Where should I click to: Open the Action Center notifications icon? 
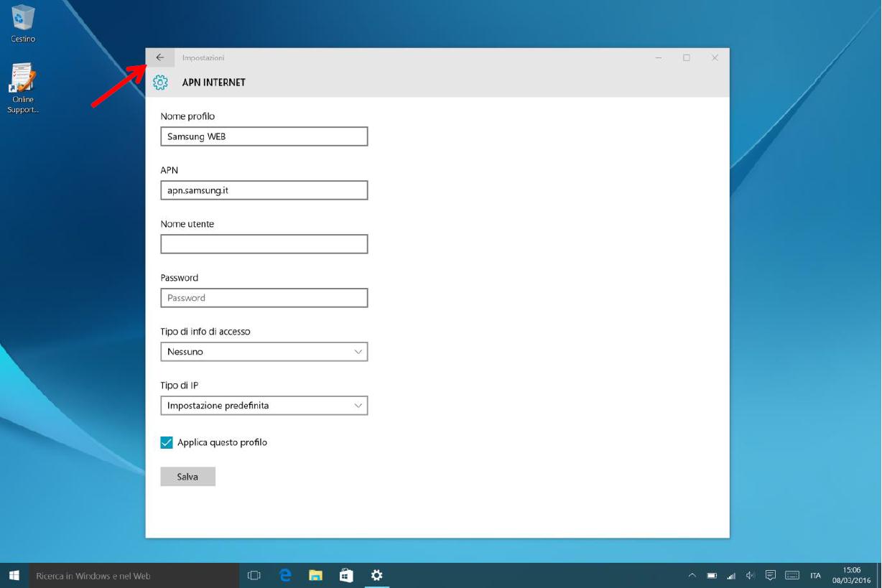tap(771, 575)
